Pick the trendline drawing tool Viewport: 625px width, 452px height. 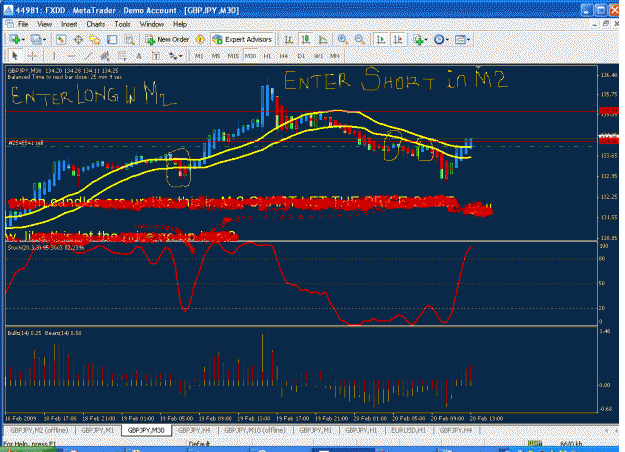88,56
